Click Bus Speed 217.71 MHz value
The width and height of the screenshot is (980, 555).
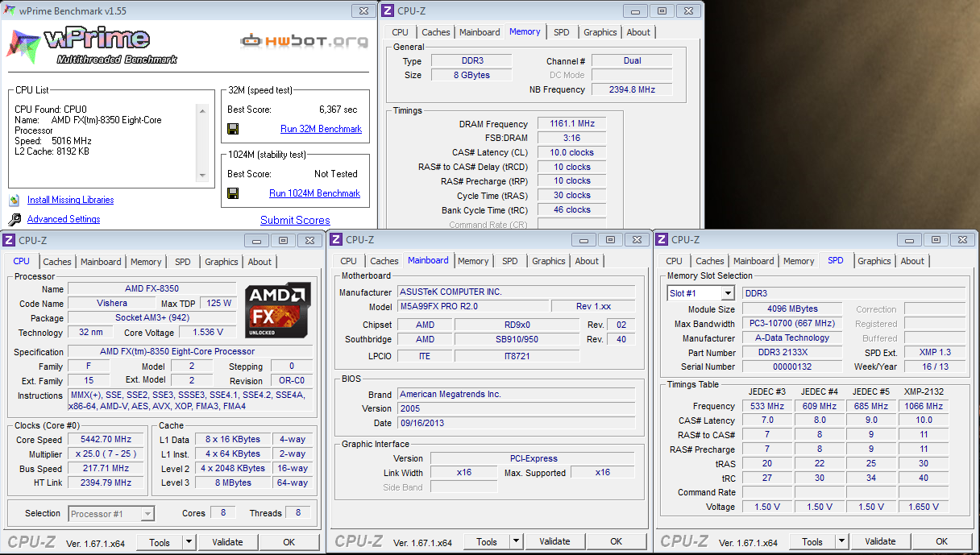(x=106, y=468)
